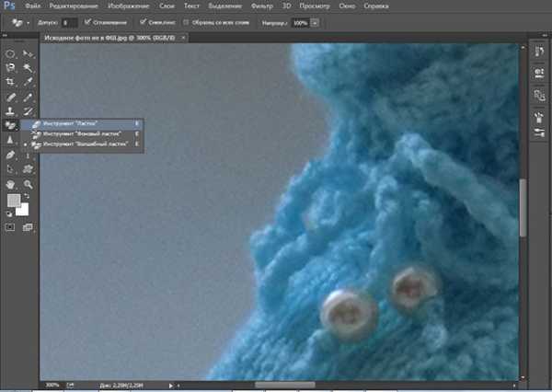Select the Healing Brush tool
Viewport: 552px width, 392px height.
coord(10,97)
